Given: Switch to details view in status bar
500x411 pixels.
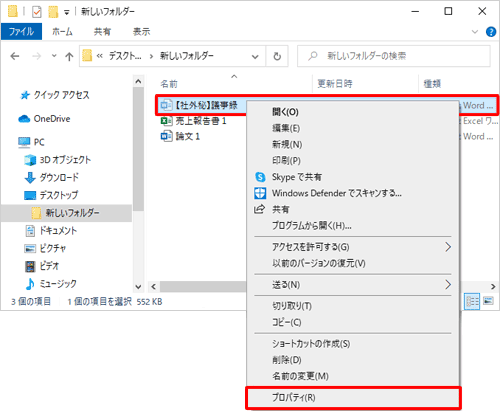Looking at the screenshot, I should click(472, 301).
